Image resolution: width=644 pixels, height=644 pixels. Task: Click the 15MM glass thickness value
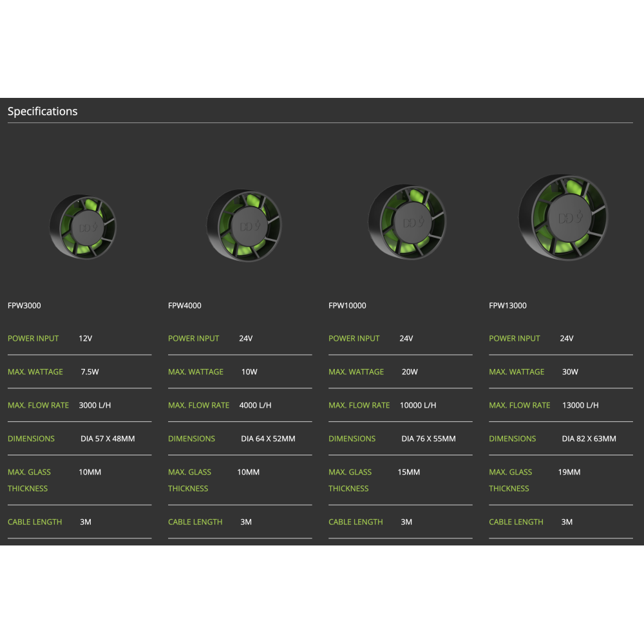point(409,472)
